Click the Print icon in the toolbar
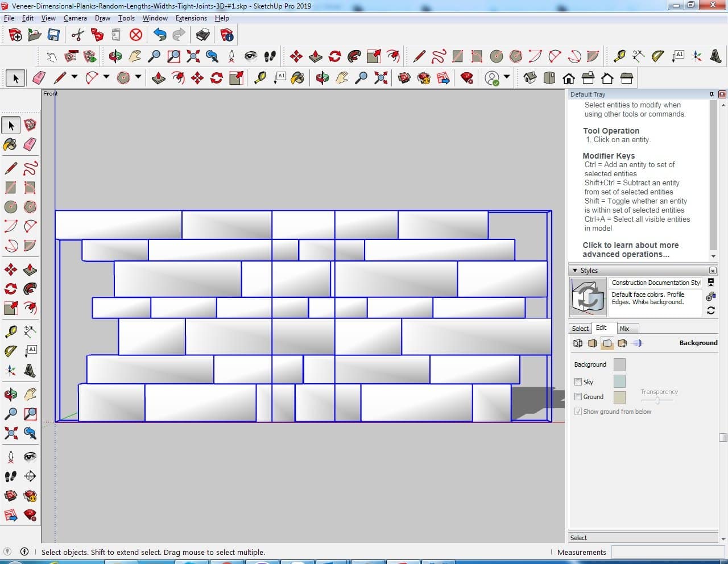728x564 pixels. click(x=203, y=35)
